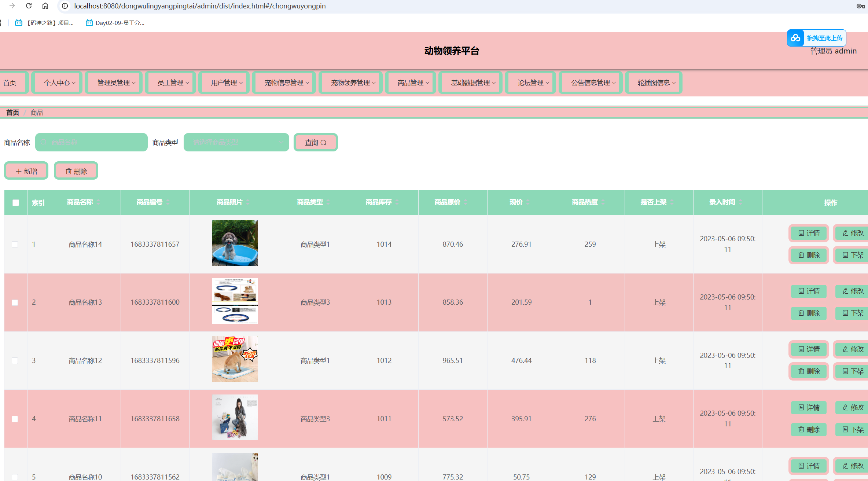Expand the 用户管理 menu
This screenshot has height=481, width=868.
224,83
